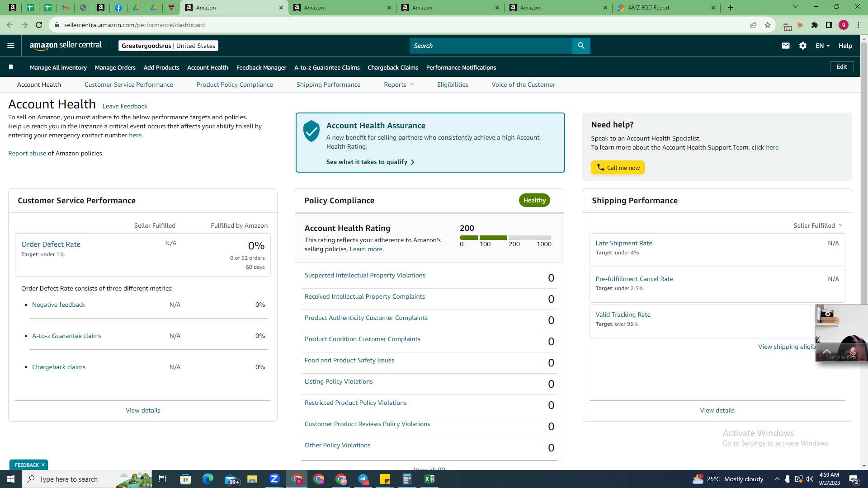The width and height of the screenshot is (868, 488).
Task: Show hidden system tray icons
Action: pyautogui.click(x=777, y=479)
